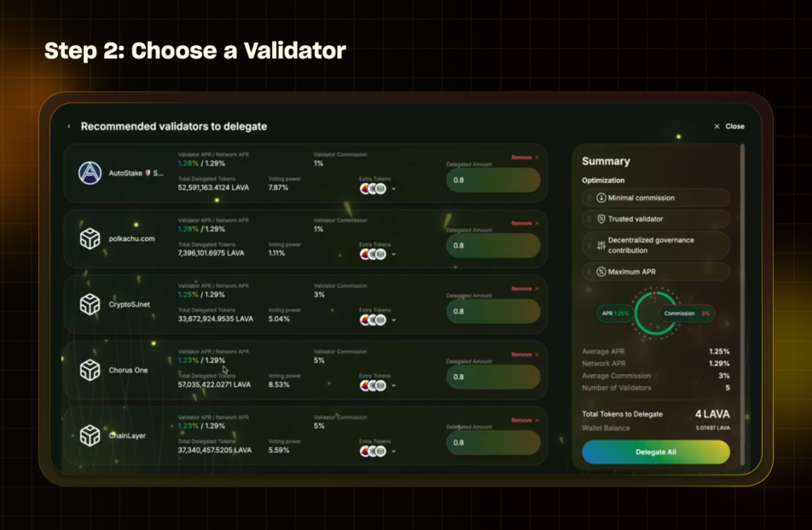Click ChainLayer validator name

click(128, 436)
